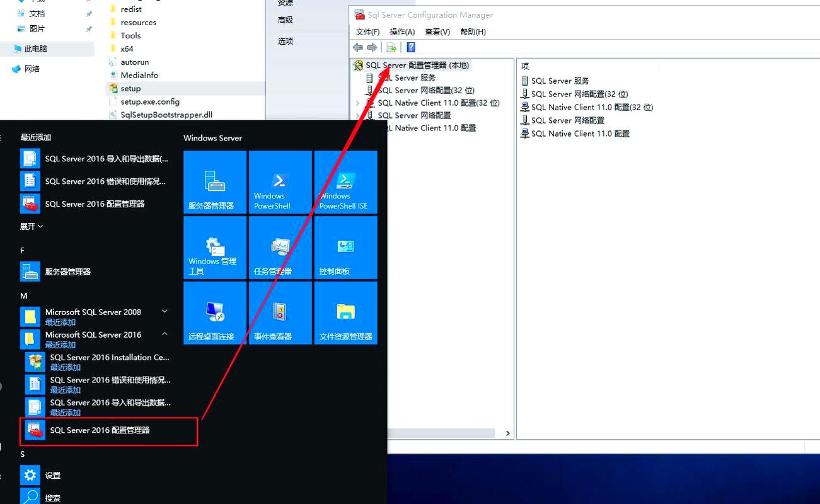Select the autorun file
The height and width of the screenshot is (504, 820).
(x=135, y=62)
